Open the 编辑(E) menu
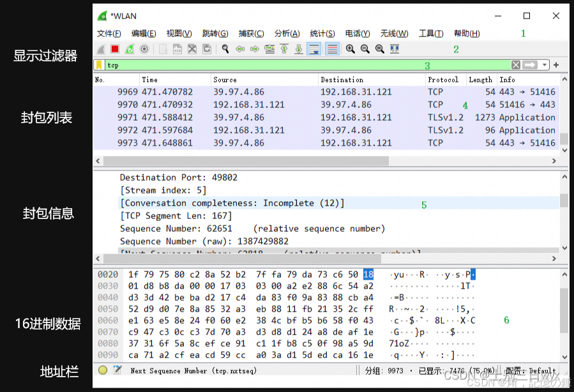This screenshot has height=392, width=574. point(144,34)
